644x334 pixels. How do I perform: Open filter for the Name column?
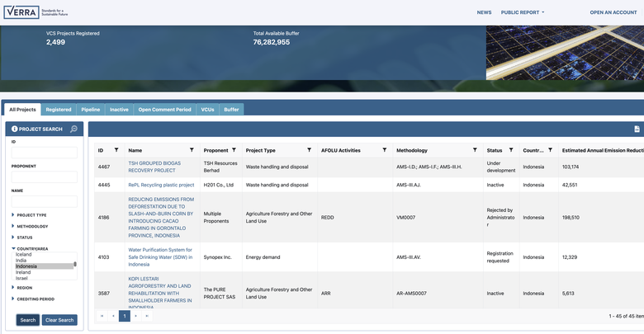coord(192,150)
